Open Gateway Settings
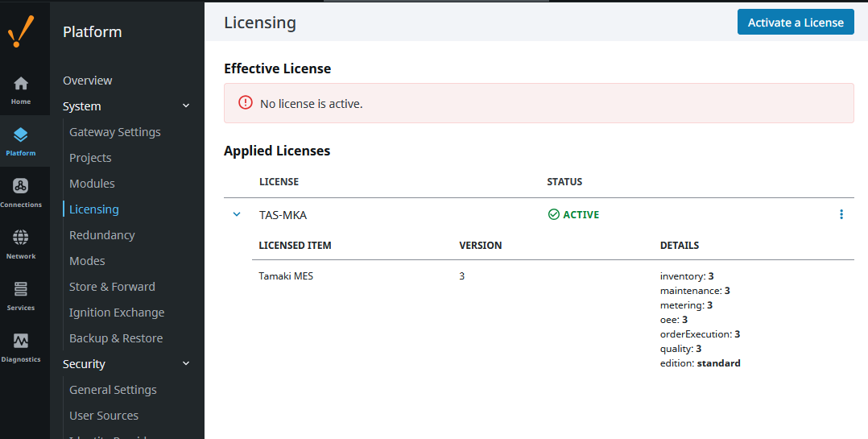Screen dimensions: 868x439 [114, 132]
